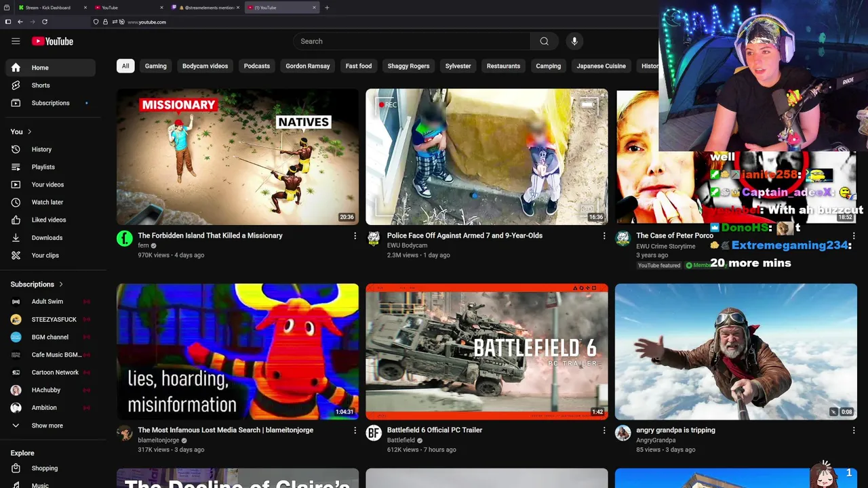Select the Restaurants filter chip
Screen dimensions: 868x488
coord(503,66)
